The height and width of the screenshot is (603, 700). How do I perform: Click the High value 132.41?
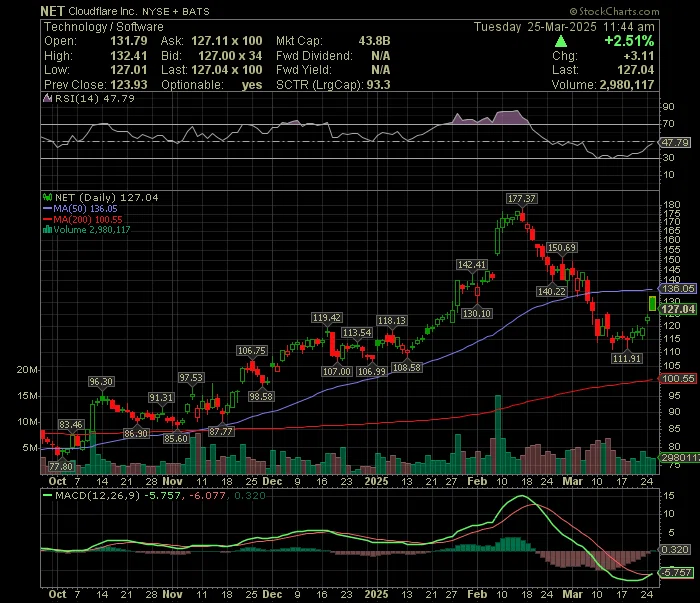click(129, 56)
